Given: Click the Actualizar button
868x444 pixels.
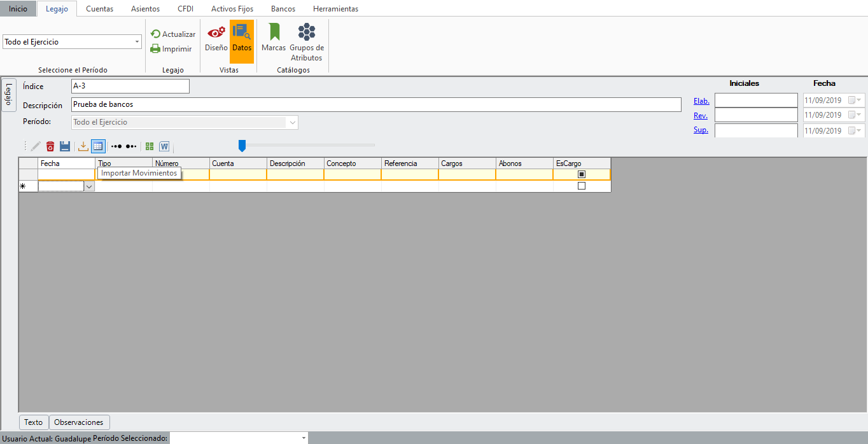Looking at the screenshot, I should pyautogui.click(x=173, y=34).
